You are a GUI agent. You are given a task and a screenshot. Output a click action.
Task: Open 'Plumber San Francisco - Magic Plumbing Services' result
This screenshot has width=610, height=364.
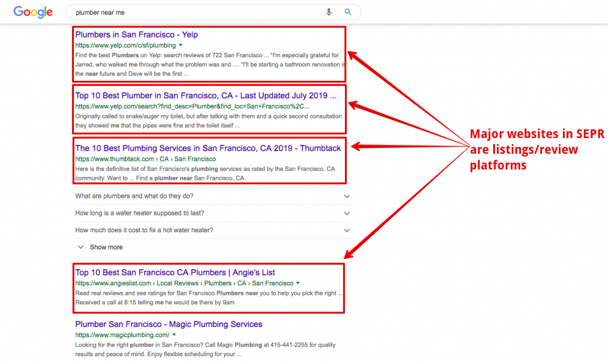click(x=169, y=324)
